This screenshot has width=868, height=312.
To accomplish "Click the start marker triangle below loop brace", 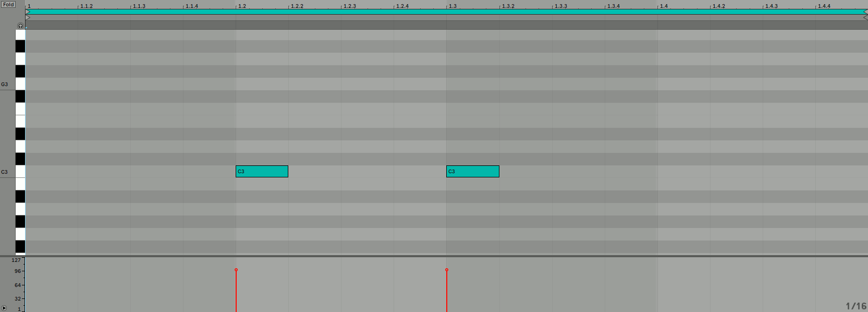I will (x=28, y=17).
